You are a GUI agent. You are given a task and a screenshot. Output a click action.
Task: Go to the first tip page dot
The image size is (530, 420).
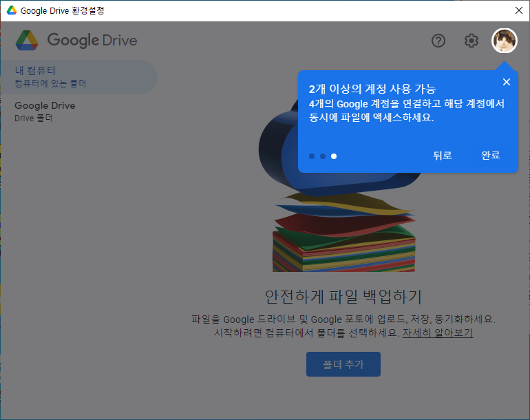click(312, 156)
